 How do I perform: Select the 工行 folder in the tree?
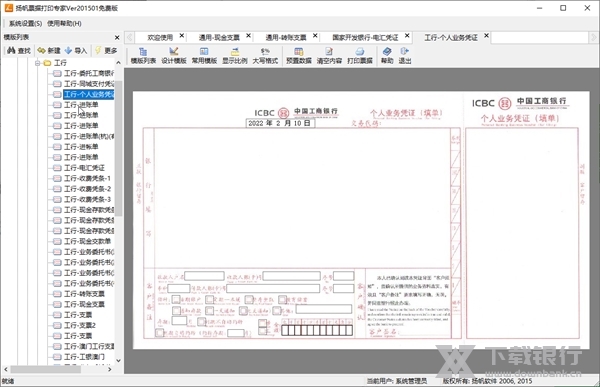60,63
